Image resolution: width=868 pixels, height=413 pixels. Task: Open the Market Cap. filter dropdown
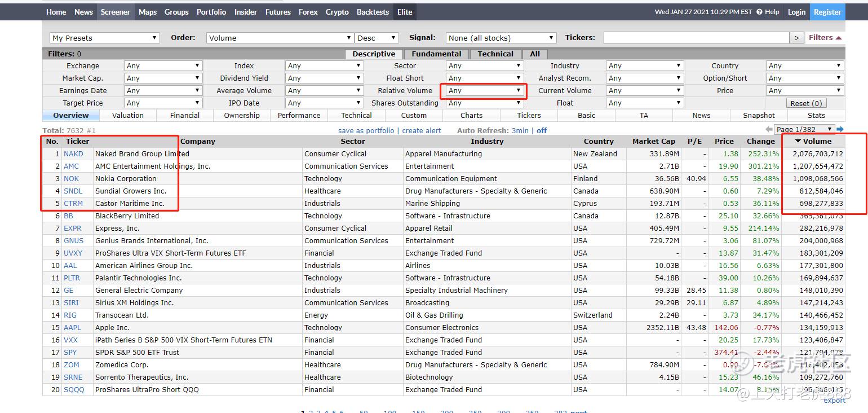click(x=163, y=78)
